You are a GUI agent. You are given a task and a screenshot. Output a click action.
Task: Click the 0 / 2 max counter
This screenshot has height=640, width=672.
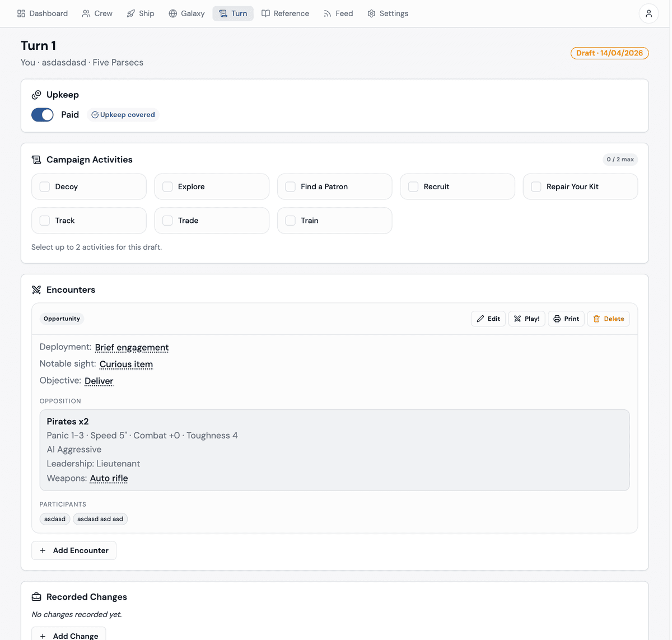[620, 160]
